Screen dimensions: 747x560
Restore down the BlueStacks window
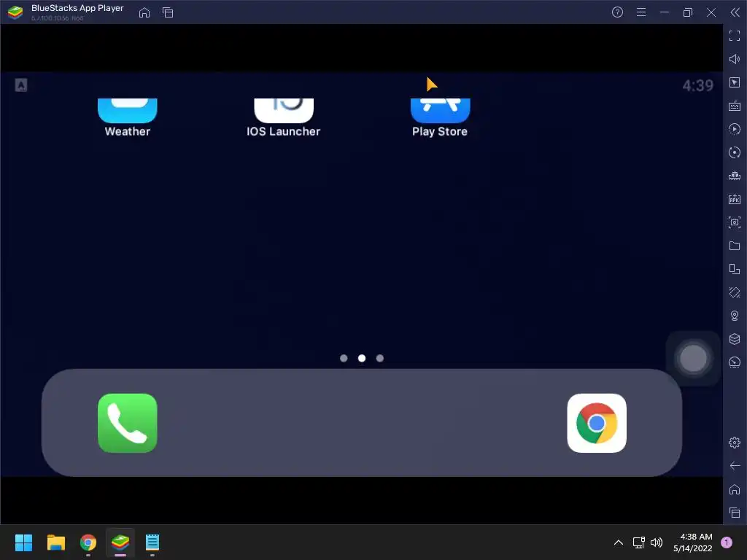pyautogui.click(x=688, y=12)
